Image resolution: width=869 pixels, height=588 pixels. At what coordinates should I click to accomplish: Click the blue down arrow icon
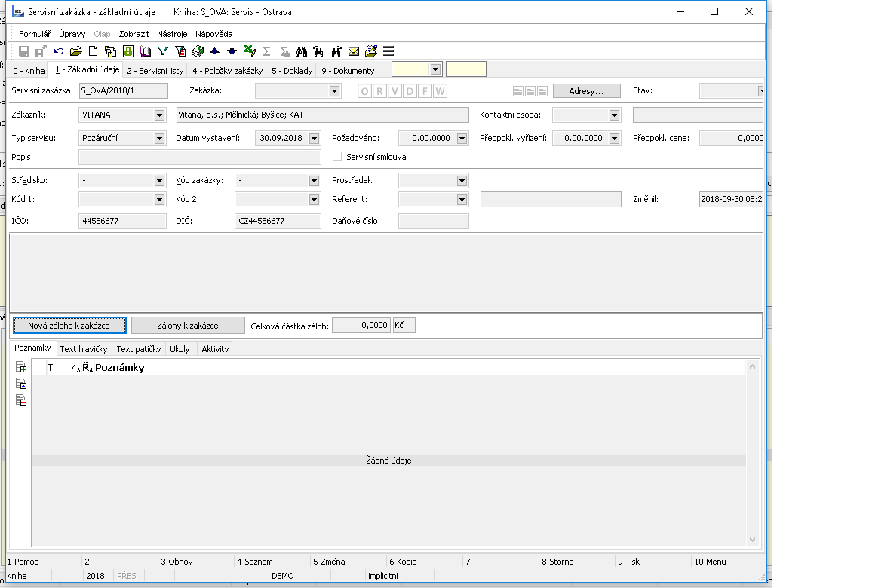[232, 51]
